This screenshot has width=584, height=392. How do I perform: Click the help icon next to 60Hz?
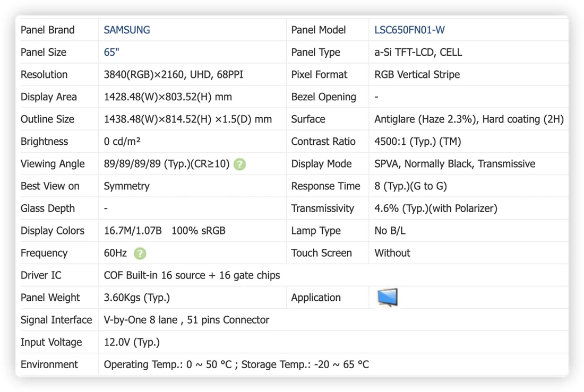coord(140,254)
